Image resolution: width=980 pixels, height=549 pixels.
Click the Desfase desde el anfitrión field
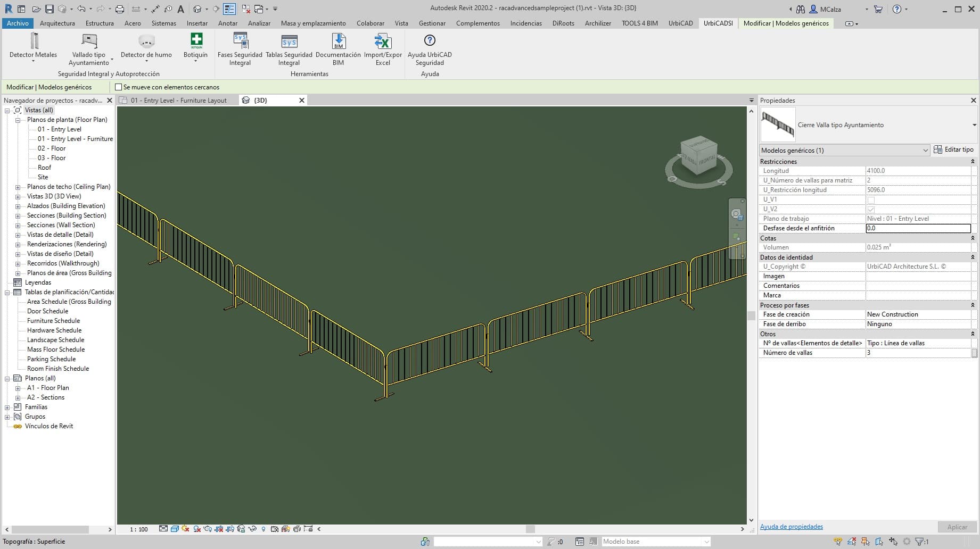click(918, 228)
